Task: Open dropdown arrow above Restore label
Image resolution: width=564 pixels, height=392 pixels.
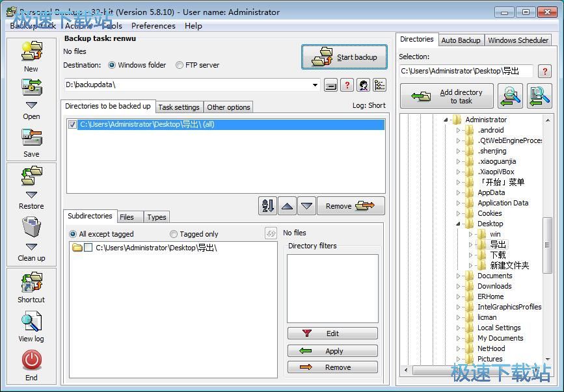Action: 32,195
